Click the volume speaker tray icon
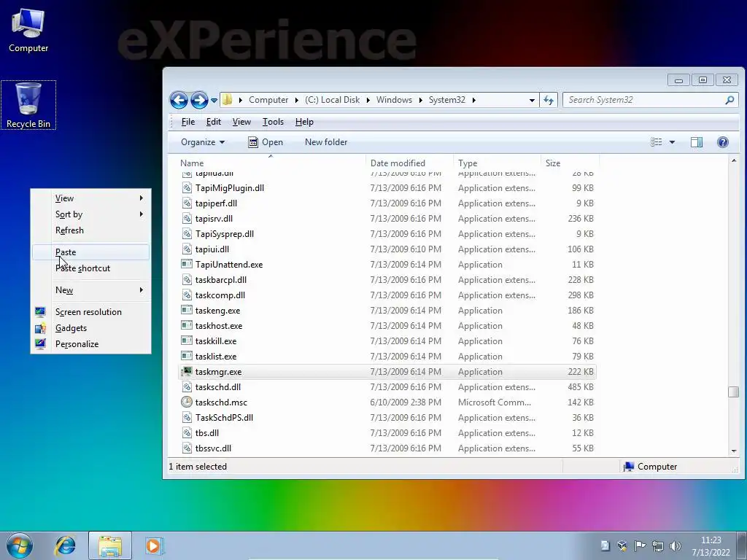This screenshot has height=560, width=747. pos(675,545)
